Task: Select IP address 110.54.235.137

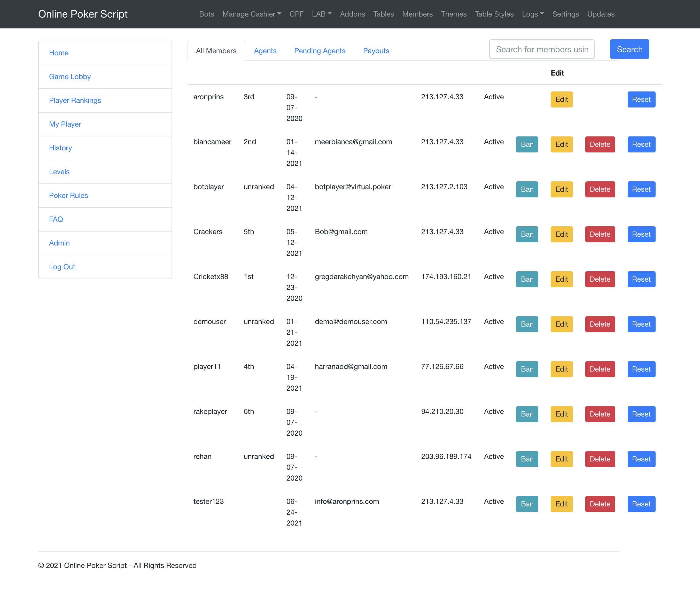Action: 446,321
